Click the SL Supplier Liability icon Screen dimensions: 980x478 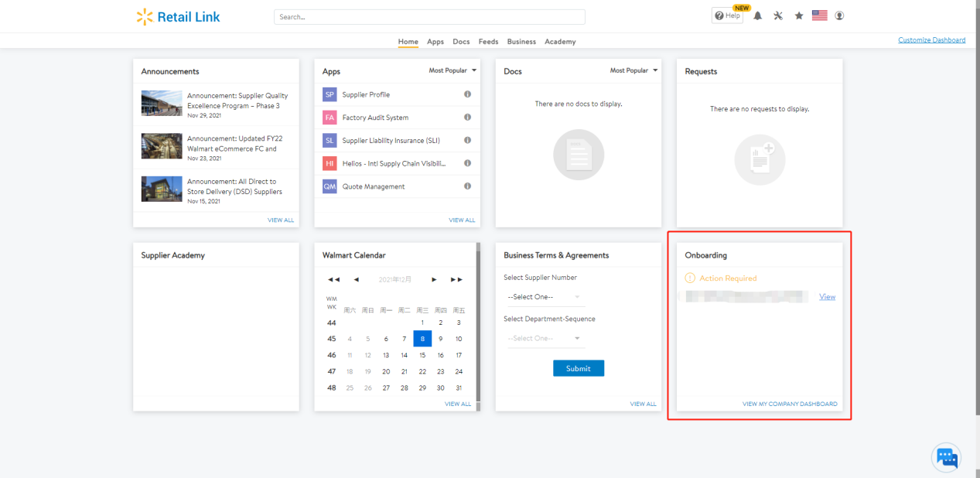pyautogui.click(x=330, y=141)
